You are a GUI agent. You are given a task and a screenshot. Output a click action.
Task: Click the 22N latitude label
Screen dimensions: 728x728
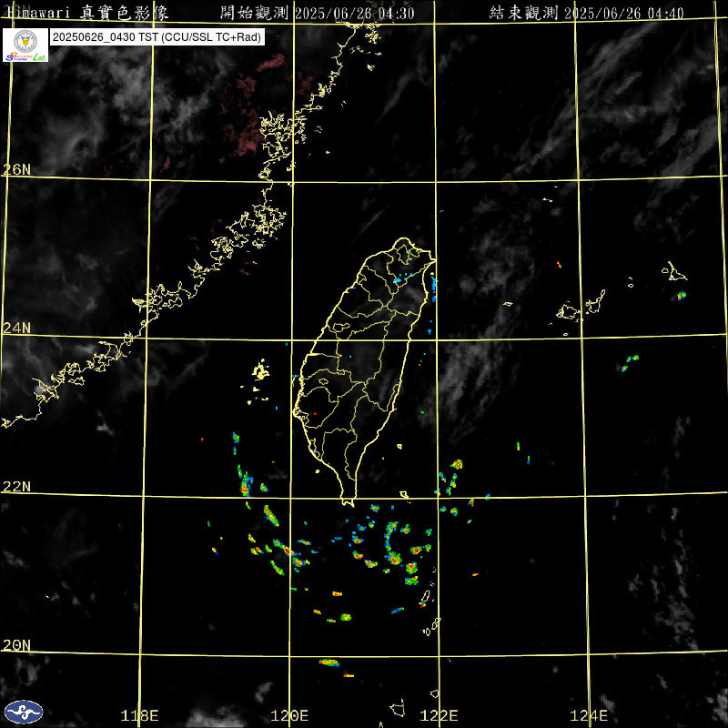(16, 487)
